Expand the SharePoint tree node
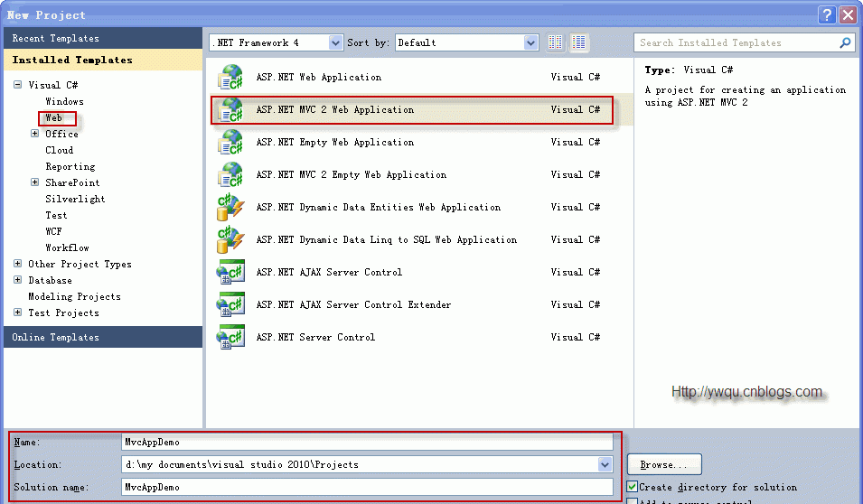Screen dimensions: 863x504 click(34, 182)
